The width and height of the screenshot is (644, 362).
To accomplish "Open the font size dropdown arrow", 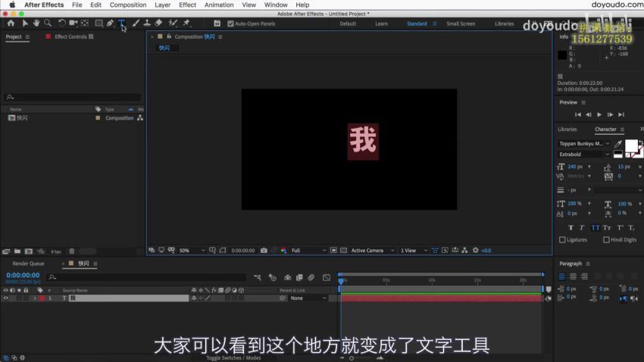I will [x=589, y=167].
